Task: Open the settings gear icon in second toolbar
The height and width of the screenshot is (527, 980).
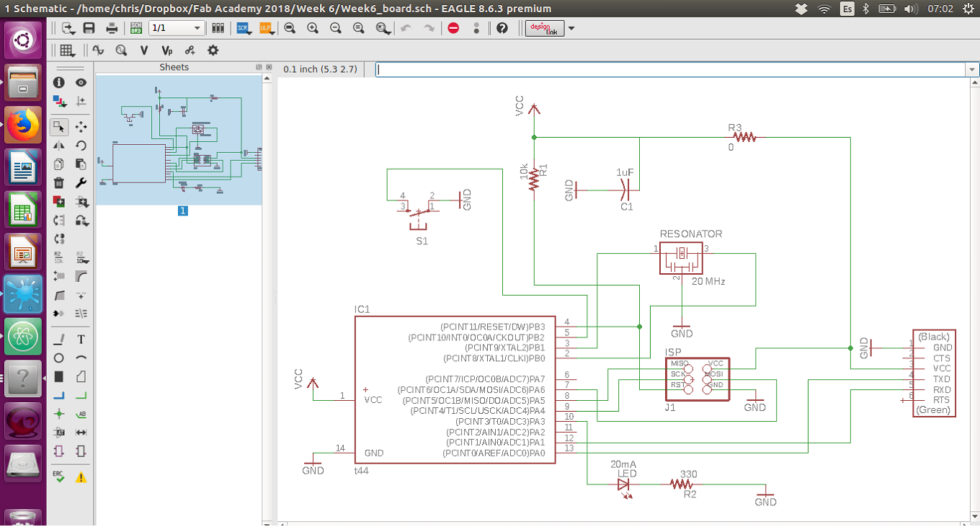Action: (x=213, y=50)
